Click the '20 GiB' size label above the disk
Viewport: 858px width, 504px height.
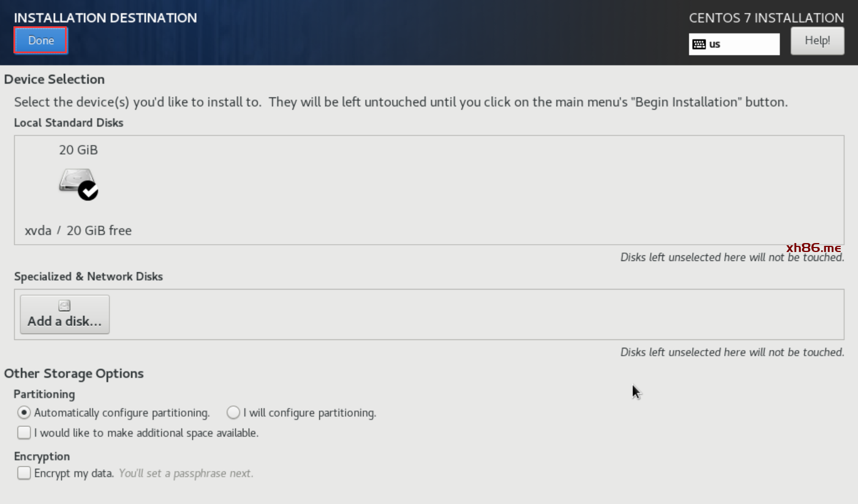pyautogui.click(x=78, y=150)
